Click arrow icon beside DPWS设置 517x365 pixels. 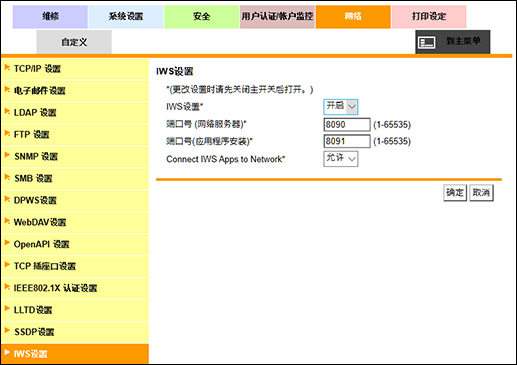(x=7, y=199)
